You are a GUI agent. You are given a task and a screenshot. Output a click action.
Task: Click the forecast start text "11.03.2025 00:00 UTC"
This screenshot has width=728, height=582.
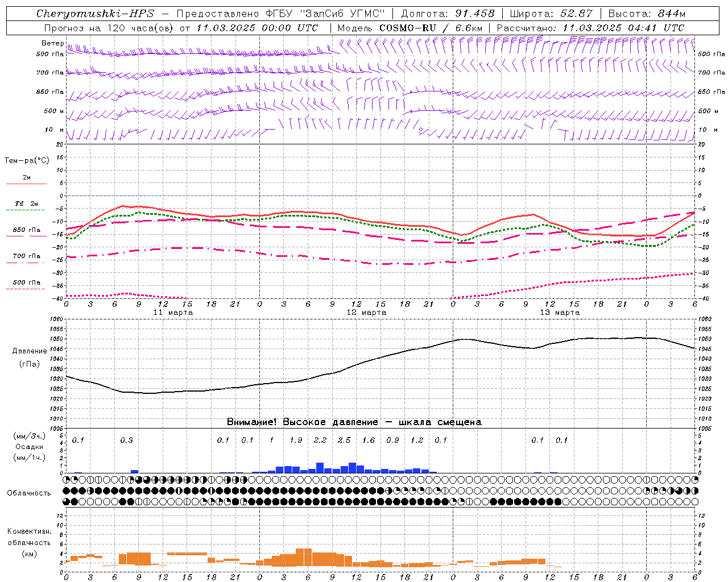(257, 27)
